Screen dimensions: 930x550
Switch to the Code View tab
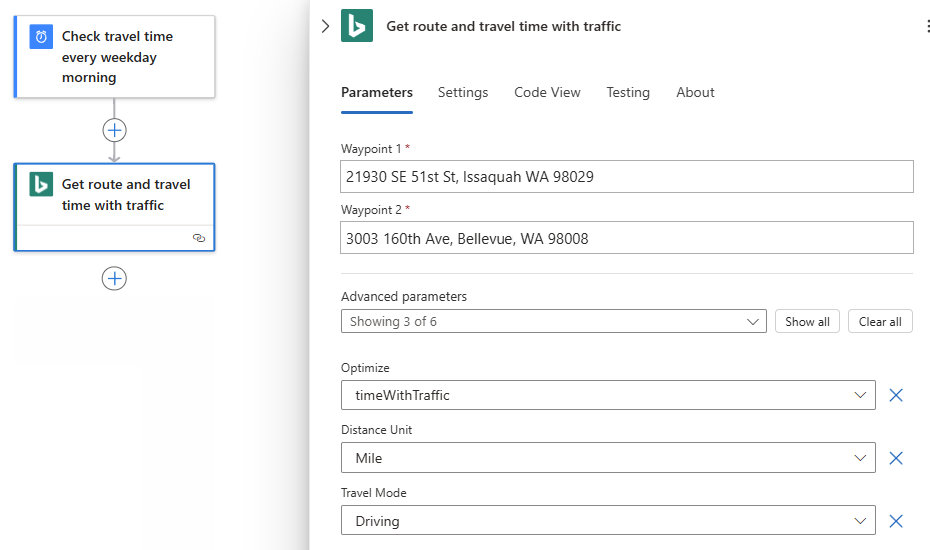547,92
